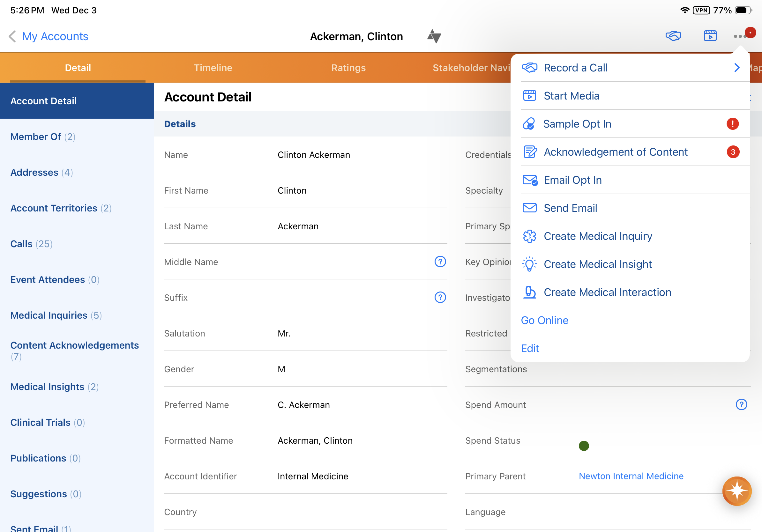Image resolution: width=762 pixels, height=532 pixels.
Task: Select Sample Opt In from menu
Action: tap(577, 124)
